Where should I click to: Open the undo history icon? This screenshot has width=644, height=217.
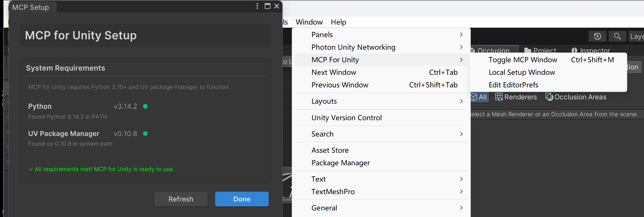597,36
